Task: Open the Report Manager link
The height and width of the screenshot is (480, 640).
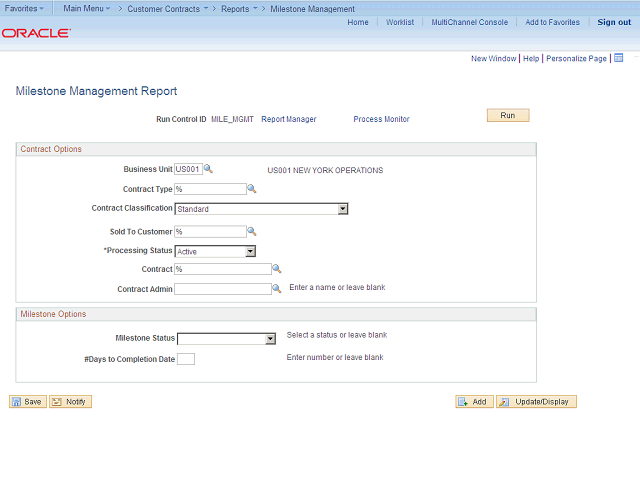Action: (x=289, y=119)
